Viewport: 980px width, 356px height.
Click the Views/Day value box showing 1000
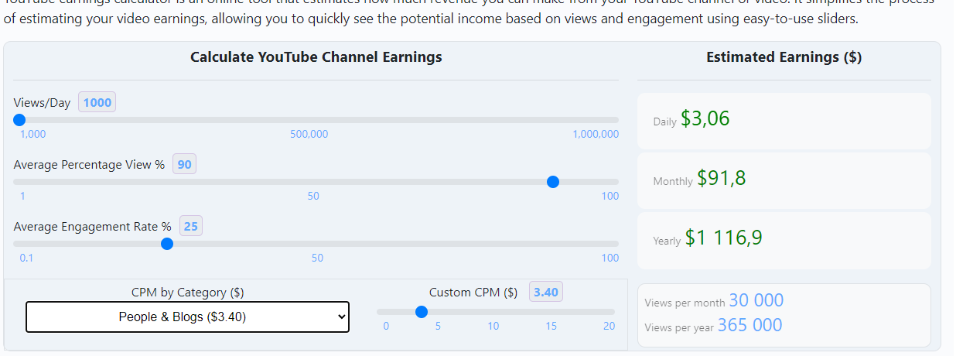[97, 103]
